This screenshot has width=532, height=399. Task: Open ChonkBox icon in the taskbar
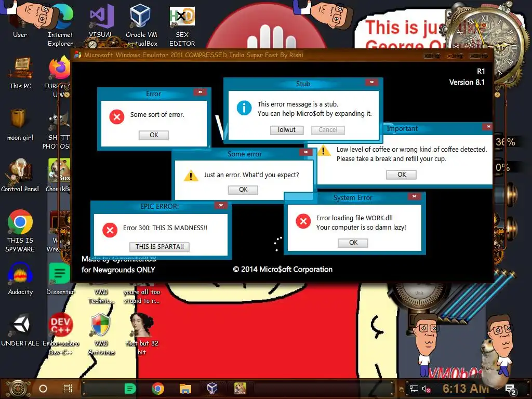(240, 389)
